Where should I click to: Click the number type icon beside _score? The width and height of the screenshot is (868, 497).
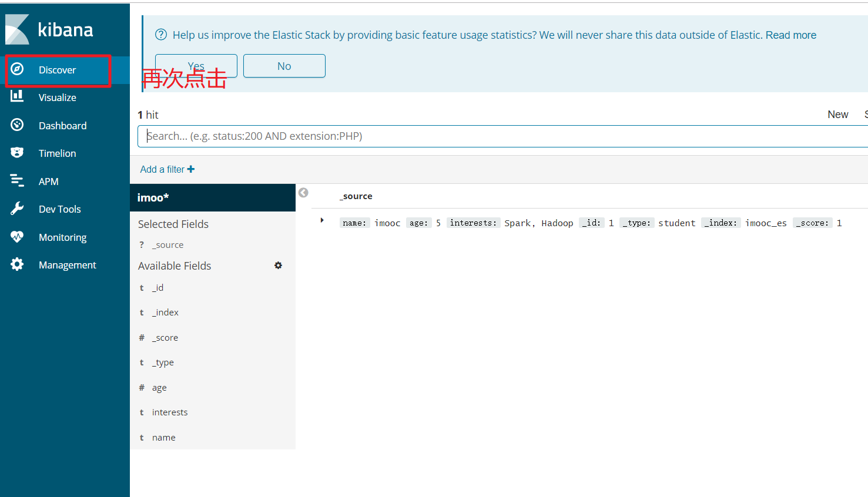[142, 338]
